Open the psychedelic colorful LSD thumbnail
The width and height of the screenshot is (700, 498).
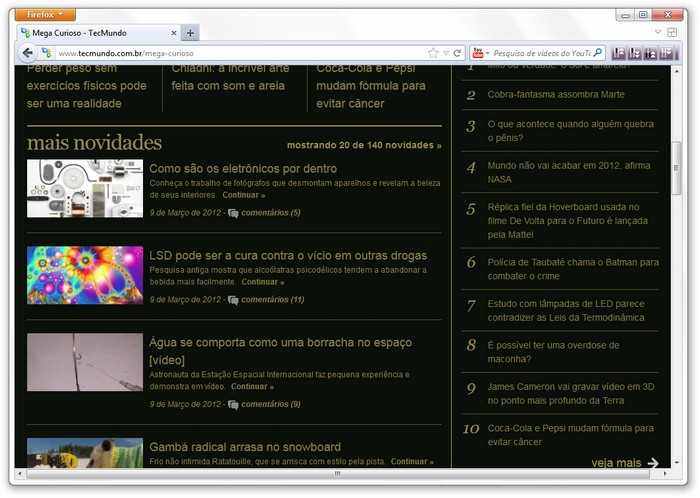click(85, 275)
